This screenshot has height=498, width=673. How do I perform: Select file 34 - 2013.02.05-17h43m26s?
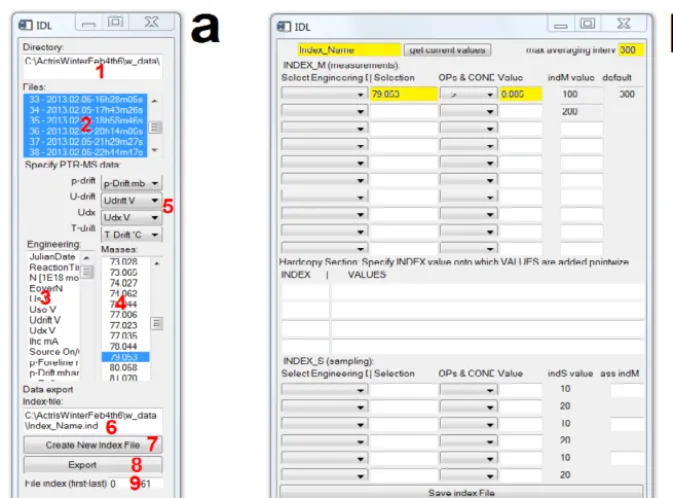point(85,110)
